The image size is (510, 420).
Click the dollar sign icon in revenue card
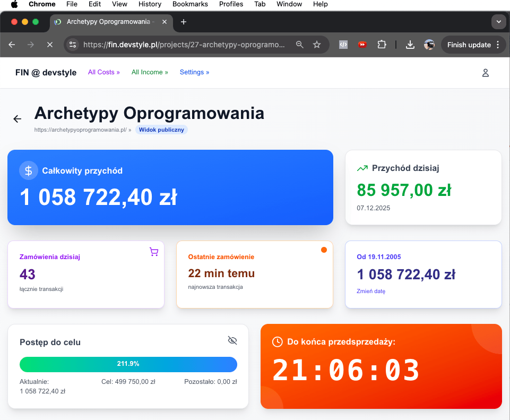coord(29,170)
